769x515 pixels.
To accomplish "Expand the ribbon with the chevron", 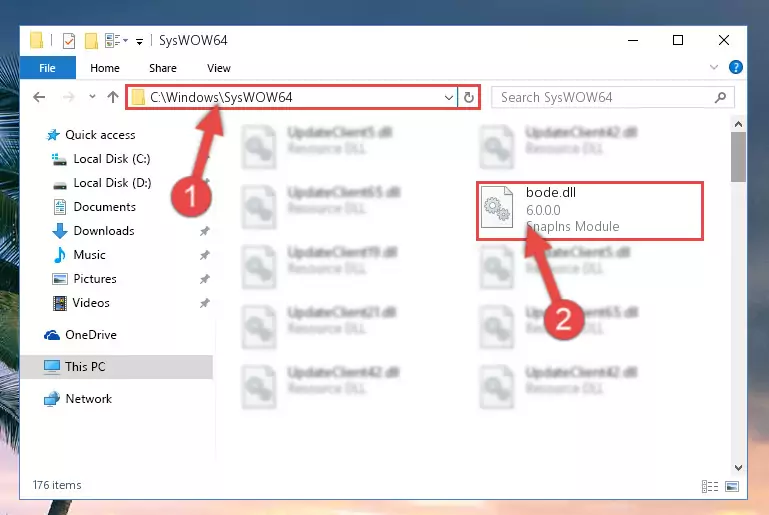I will pos(714,67).
